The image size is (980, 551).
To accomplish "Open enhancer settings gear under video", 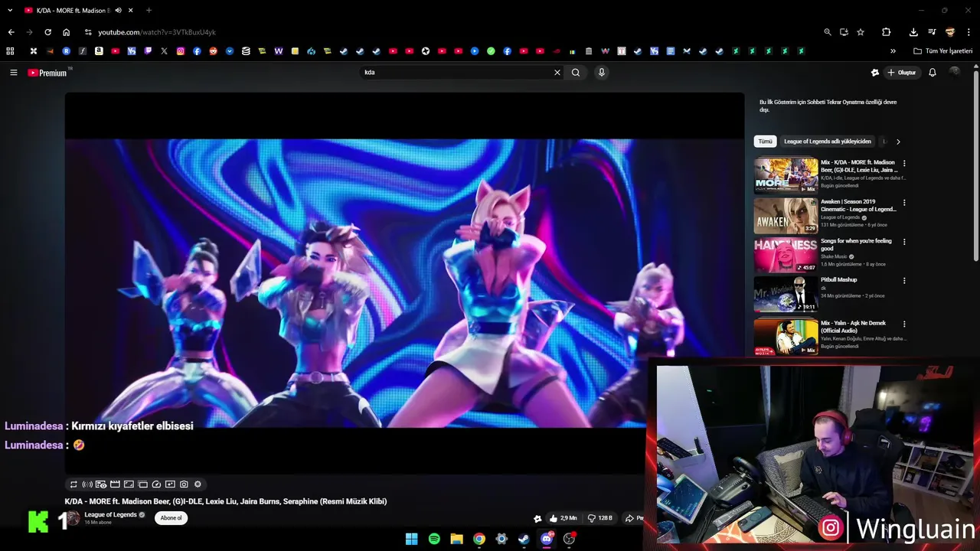I will [198, 484].
